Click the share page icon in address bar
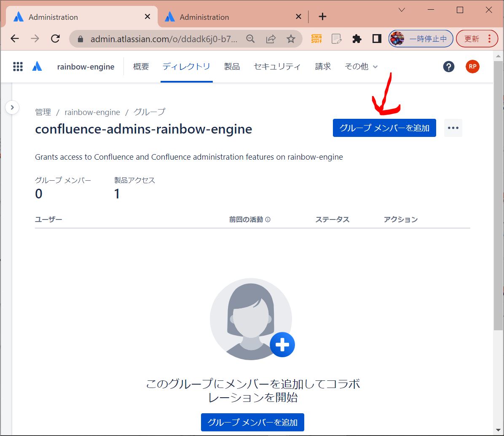504x436 pixels. pyautogui.click(x=271, y=39)
